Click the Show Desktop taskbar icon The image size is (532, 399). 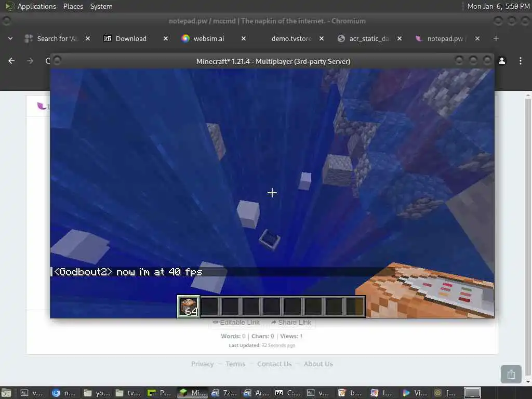[6, 393]
